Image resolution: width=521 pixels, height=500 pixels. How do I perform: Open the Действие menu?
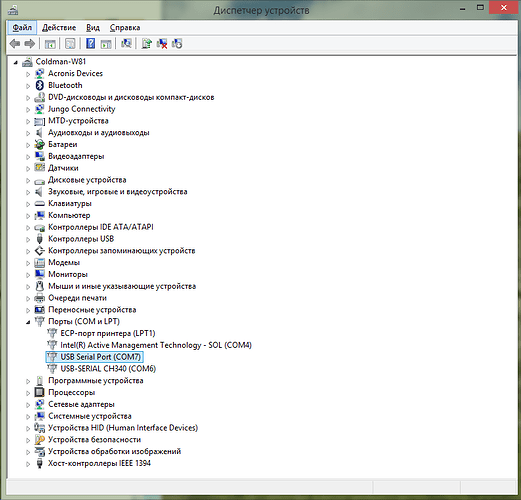(59, 28)
